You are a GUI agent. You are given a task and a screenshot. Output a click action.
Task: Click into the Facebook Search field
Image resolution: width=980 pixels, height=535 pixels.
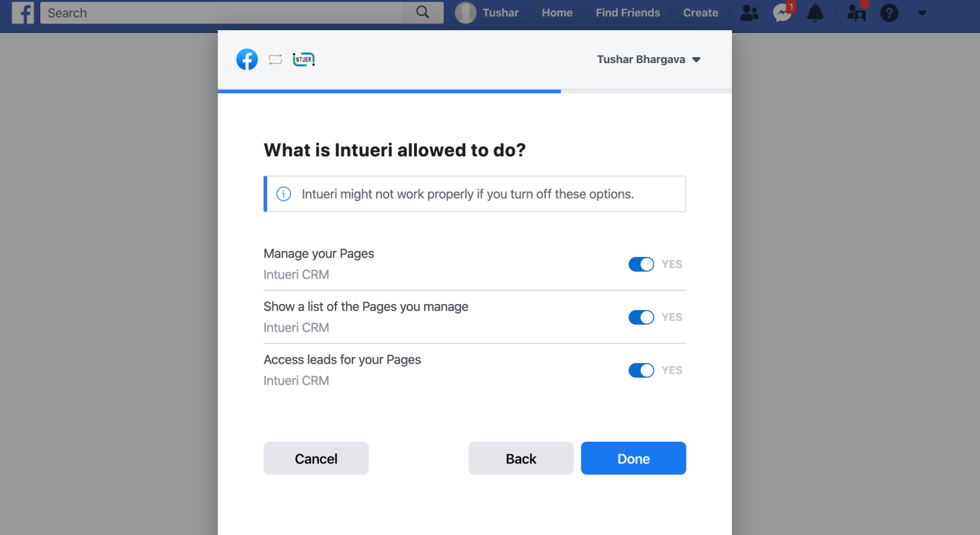tap(222, 13)
